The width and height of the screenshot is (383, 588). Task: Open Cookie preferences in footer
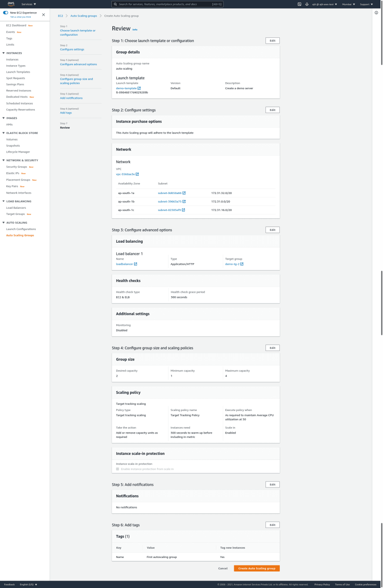click(366, 585)
